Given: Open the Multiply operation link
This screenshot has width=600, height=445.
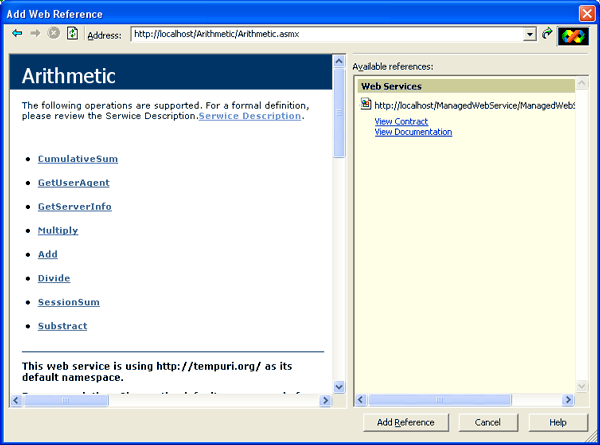Looking at the screenshot, I should click(58, 231).
